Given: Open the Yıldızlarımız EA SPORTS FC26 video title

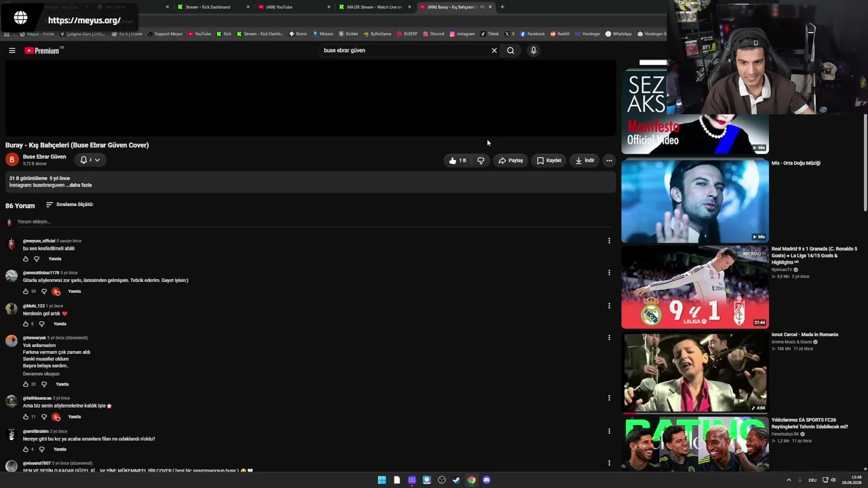Looking at the screenshot, I should [810, 424].
